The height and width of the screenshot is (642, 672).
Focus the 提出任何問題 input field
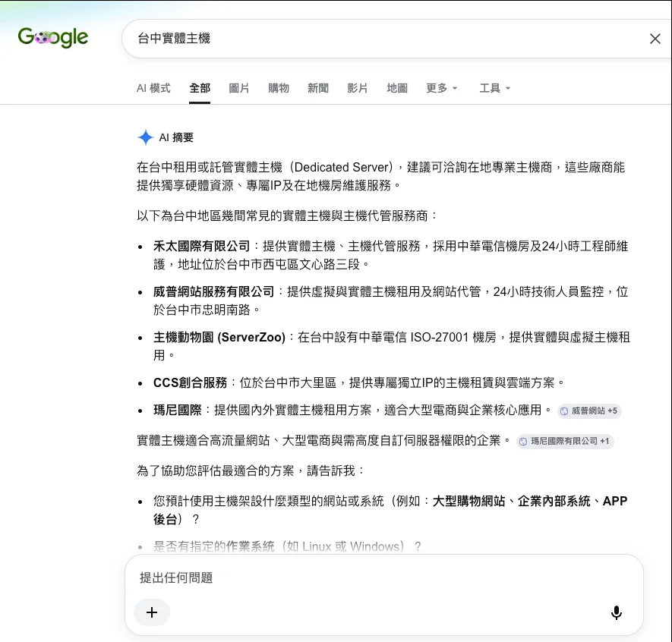[383, 577]
